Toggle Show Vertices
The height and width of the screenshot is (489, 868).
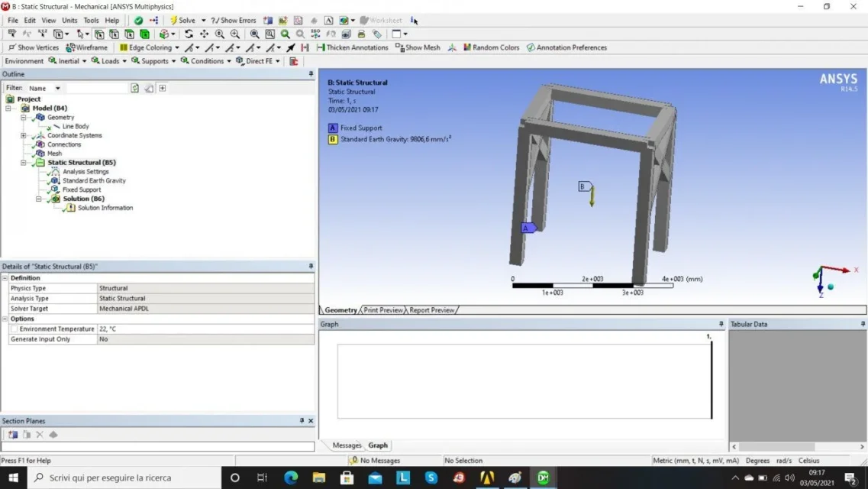point(34,47)
